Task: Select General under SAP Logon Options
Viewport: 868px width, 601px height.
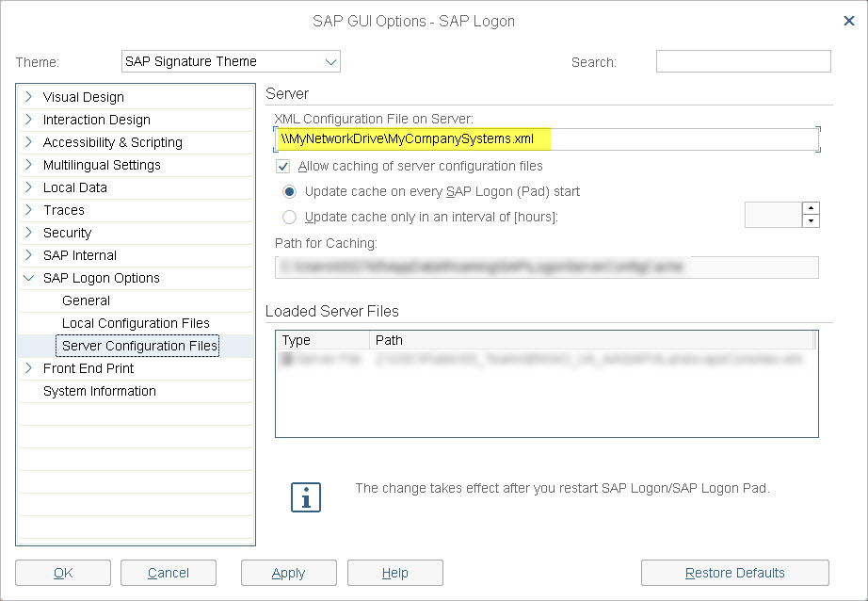Action: (86, 300)
